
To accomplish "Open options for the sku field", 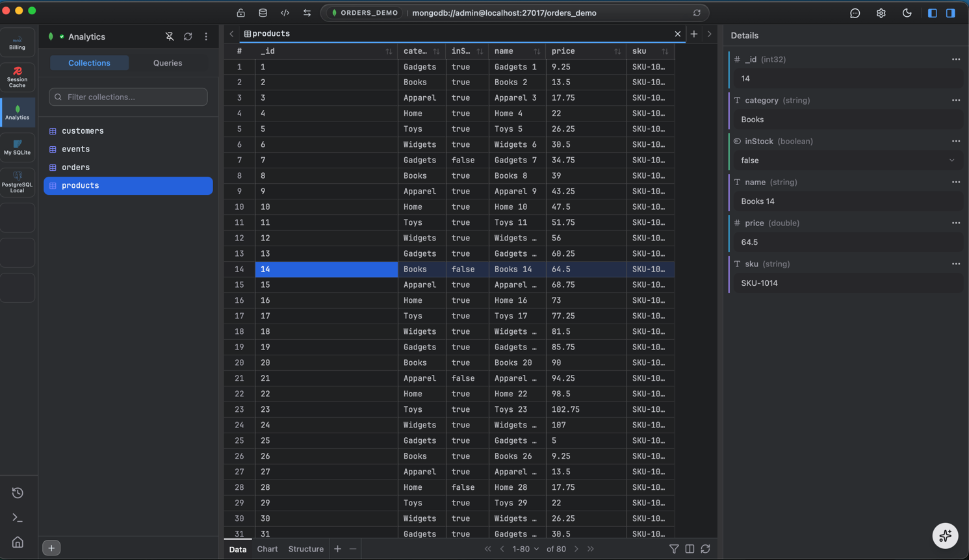I will coord(956,264).
